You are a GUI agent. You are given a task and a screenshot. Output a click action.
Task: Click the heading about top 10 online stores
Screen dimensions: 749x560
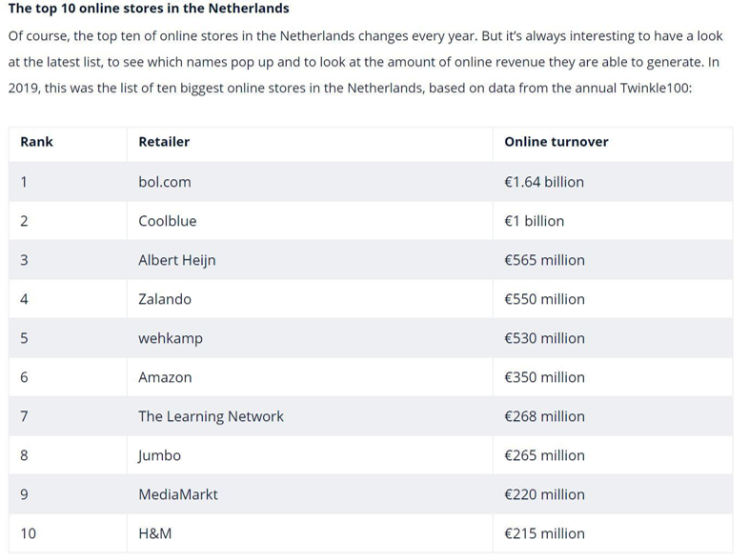point(149,9)
